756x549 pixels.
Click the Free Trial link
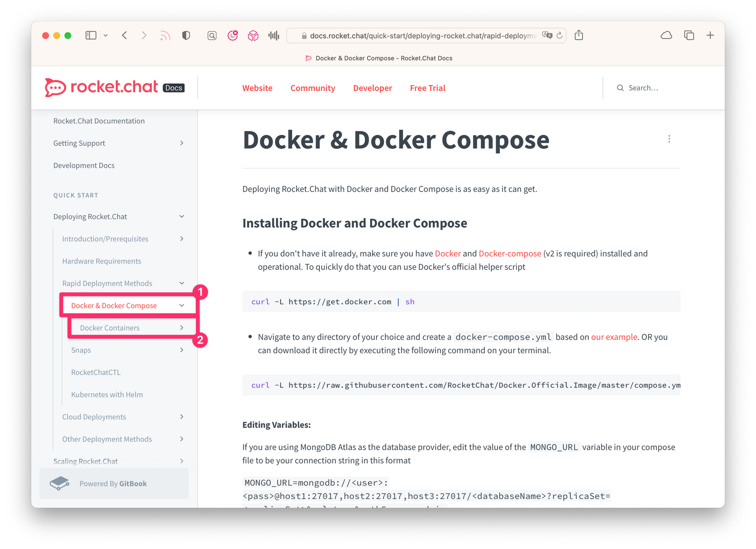[428, 88]
